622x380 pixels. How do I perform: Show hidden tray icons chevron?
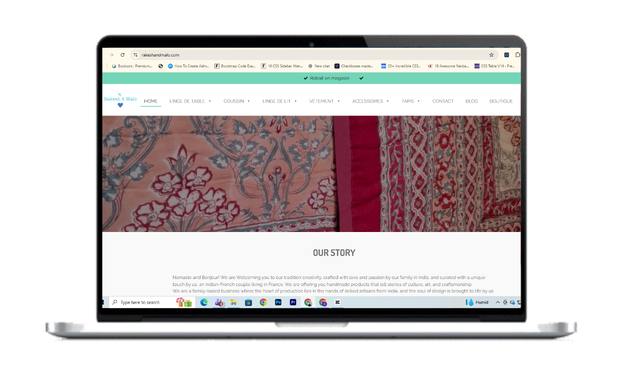click(x=497, y=302)
